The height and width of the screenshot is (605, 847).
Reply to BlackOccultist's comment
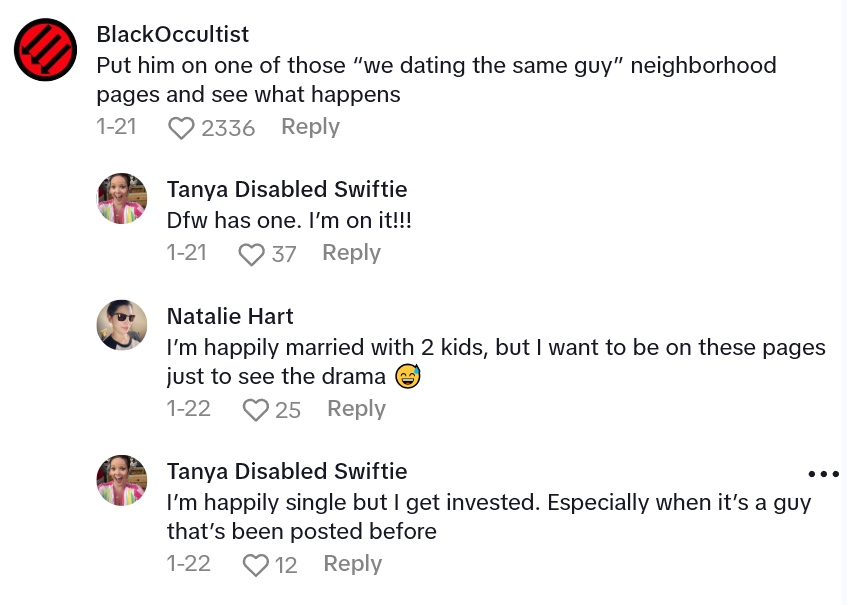pos(310,127)
